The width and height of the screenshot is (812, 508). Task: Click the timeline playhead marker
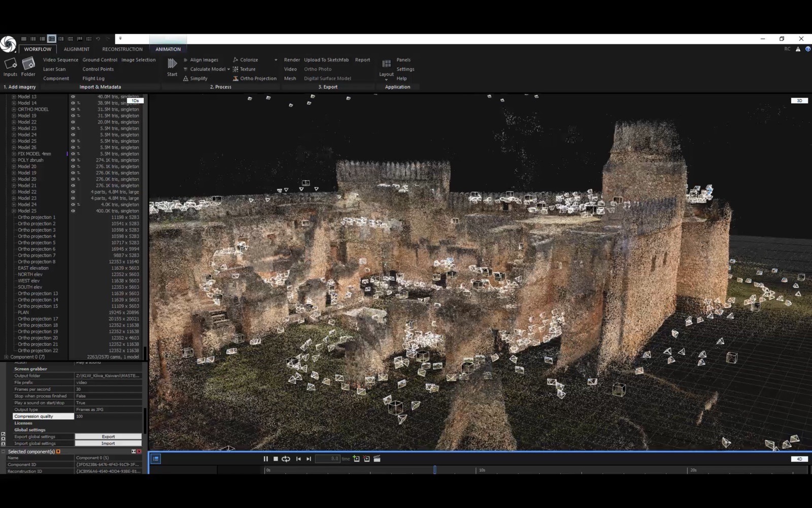(x=435, y=469)
